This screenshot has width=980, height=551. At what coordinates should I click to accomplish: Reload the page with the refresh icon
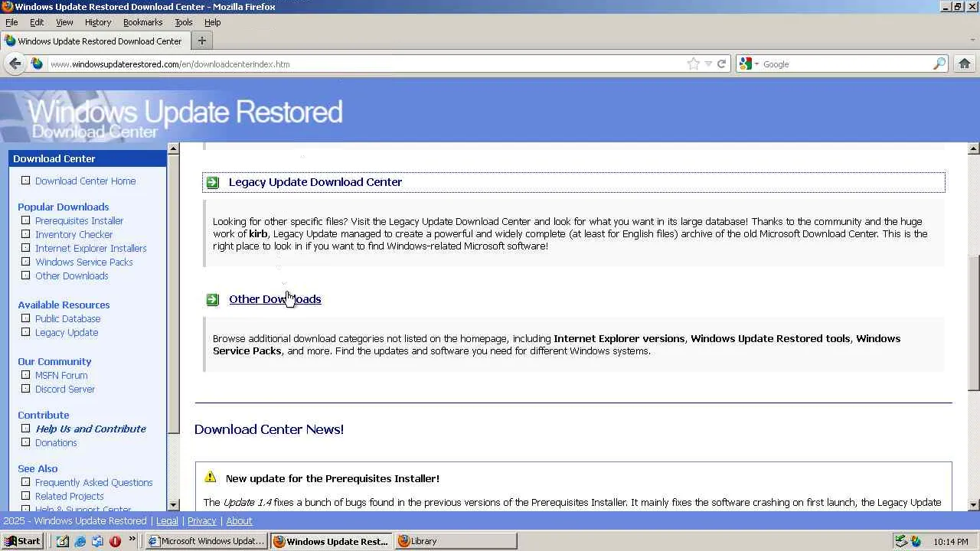[x=721, y=64]
